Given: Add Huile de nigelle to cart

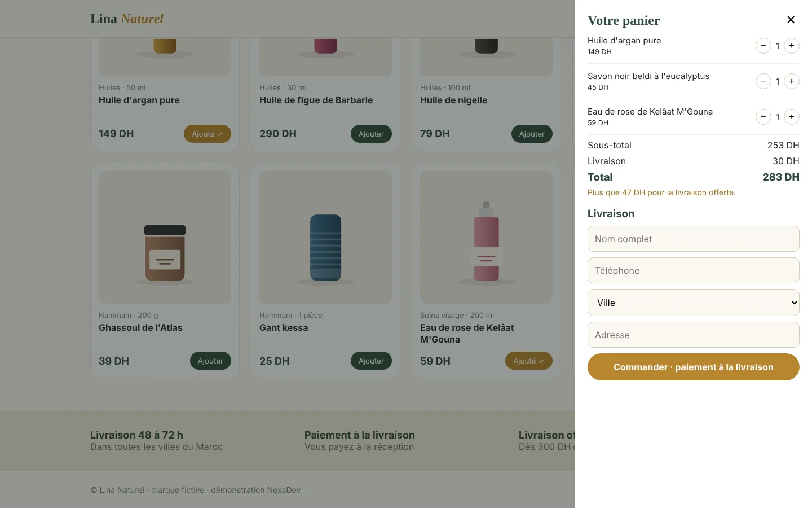Looking at the screenshot, I should click(532, 134).
